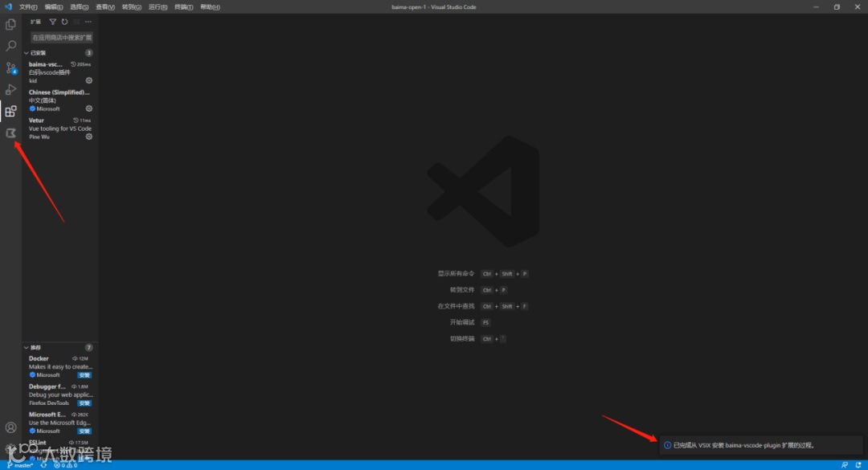Focus the search extensions in marketplace field

click(61, 38)
